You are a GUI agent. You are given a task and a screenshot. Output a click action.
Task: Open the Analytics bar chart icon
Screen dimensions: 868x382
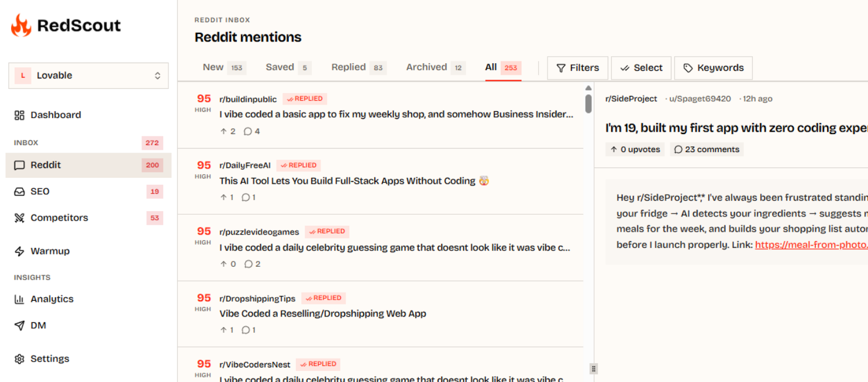19,299
